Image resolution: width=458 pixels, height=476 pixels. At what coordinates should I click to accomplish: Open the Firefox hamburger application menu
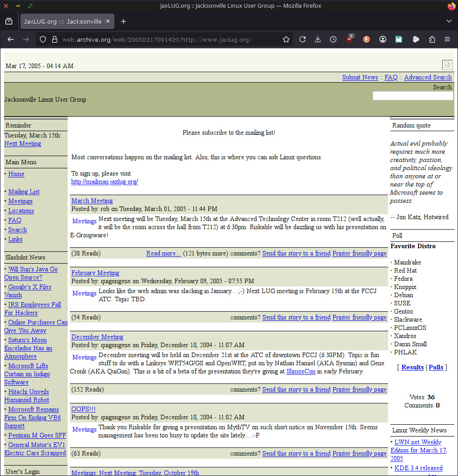coord(447,39)
